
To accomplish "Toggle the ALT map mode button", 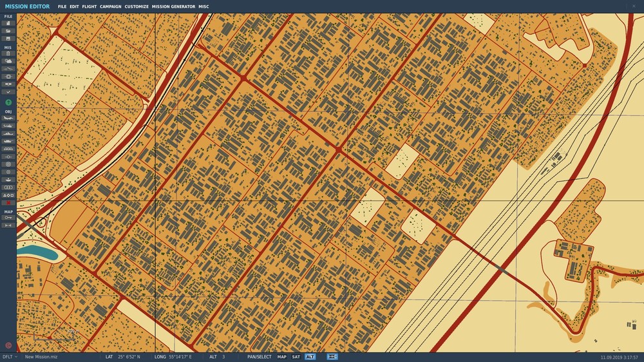I will pyautogui.click(x=310, y=357).
